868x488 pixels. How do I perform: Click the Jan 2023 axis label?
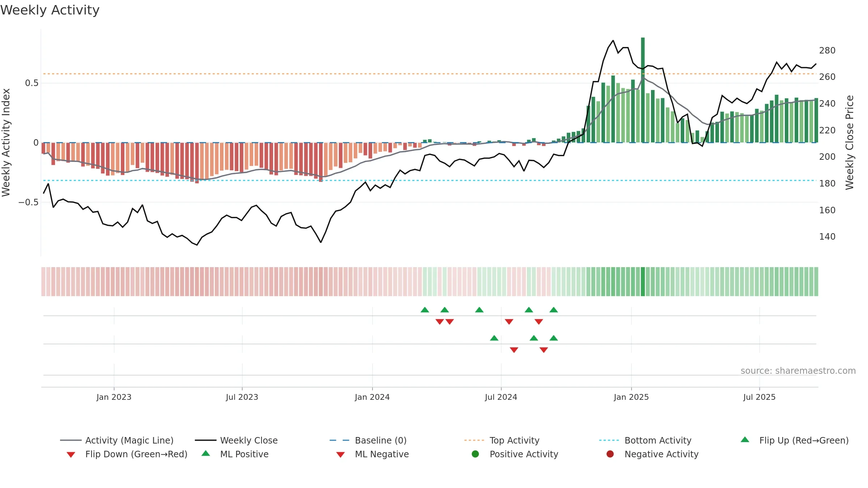114,397
